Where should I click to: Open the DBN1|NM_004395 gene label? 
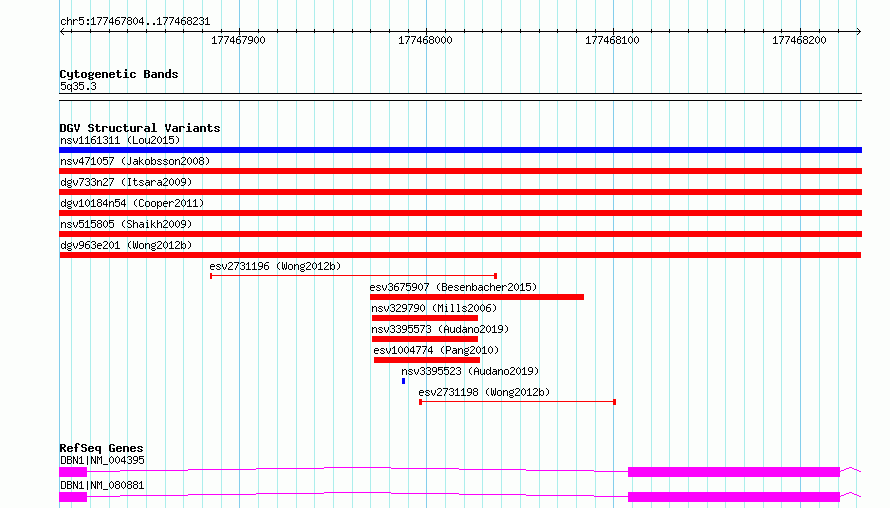tap(102, 460)
